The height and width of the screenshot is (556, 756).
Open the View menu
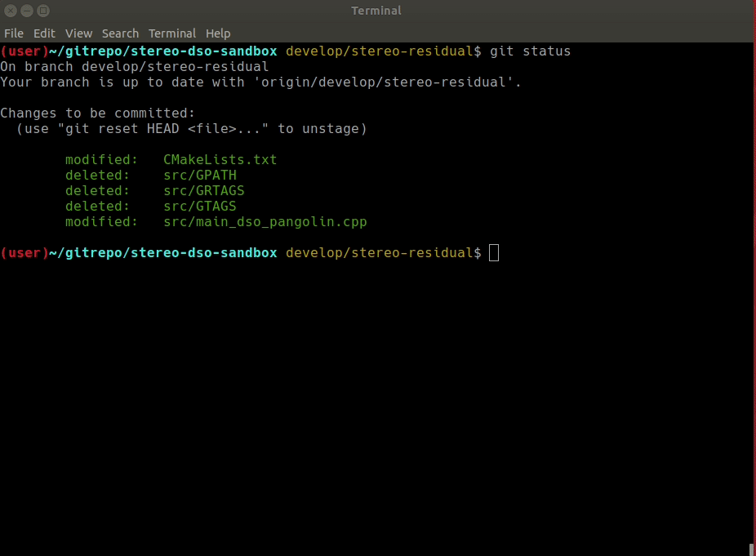(78, 33)
